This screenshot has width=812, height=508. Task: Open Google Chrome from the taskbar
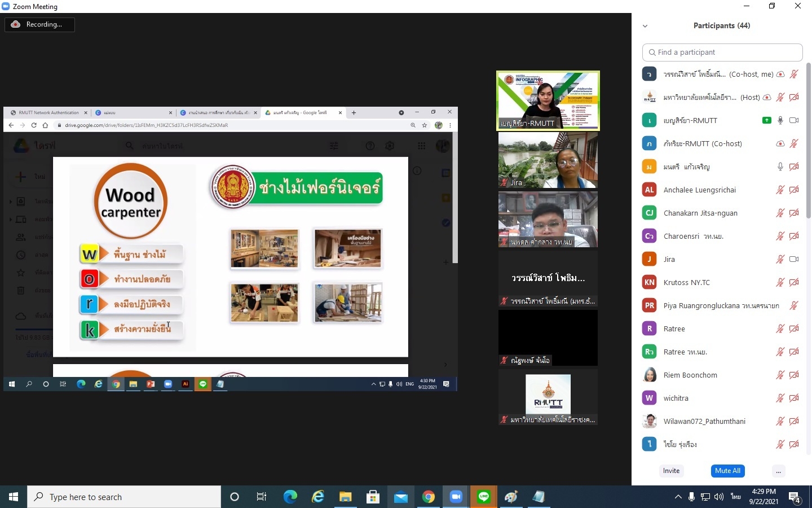(429, 497)
